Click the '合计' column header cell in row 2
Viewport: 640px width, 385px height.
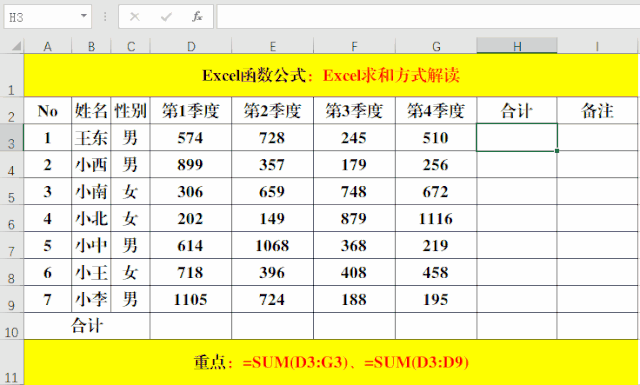[x=517, y=110]
